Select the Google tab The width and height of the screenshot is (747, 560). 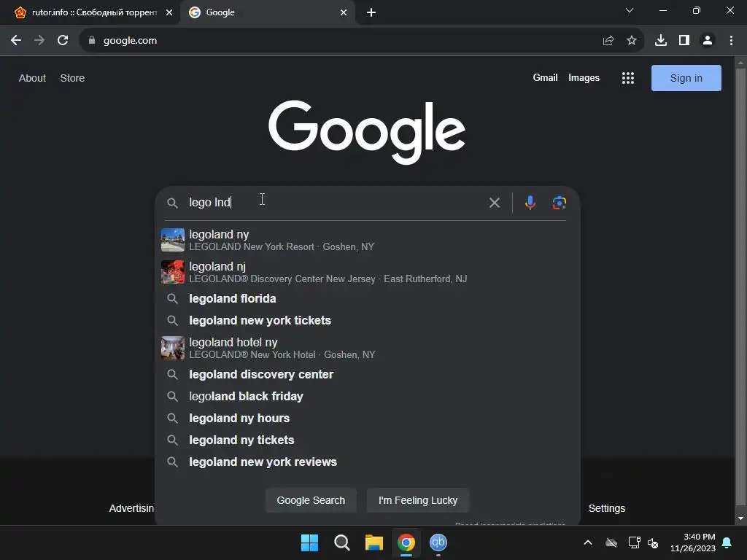click(267, 13)
